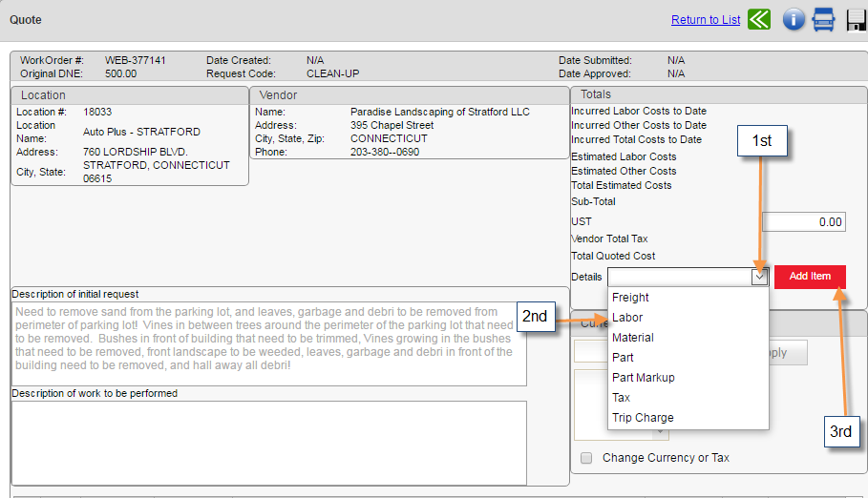The image size is (868, 498).
Task: Click the Details combo box field
Action: [679, 277]
